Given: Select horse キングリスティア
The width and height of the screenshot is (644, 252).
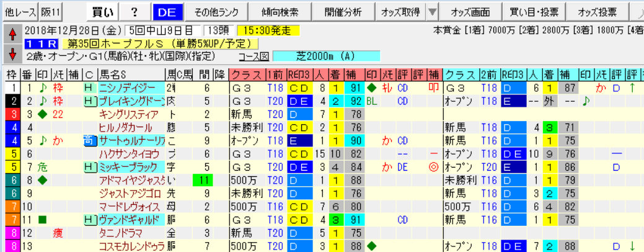Looking at the screenshot, I should pos(131,114).
